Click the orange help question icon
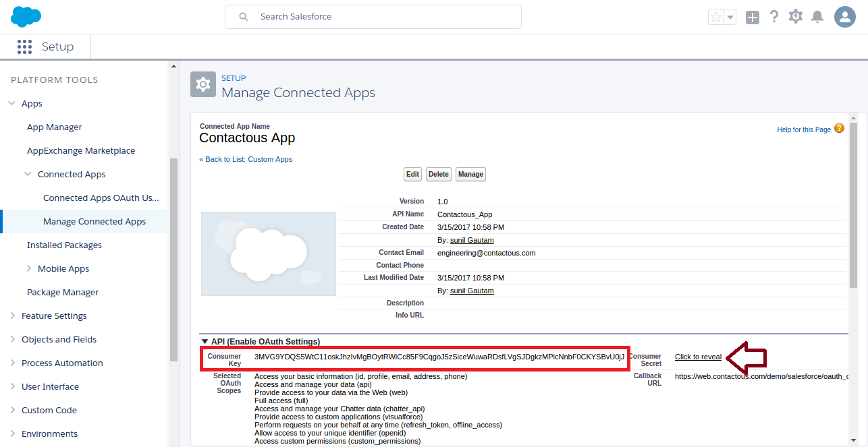The height and width of the screenshot is (447, 868). [x=839, y=128]
